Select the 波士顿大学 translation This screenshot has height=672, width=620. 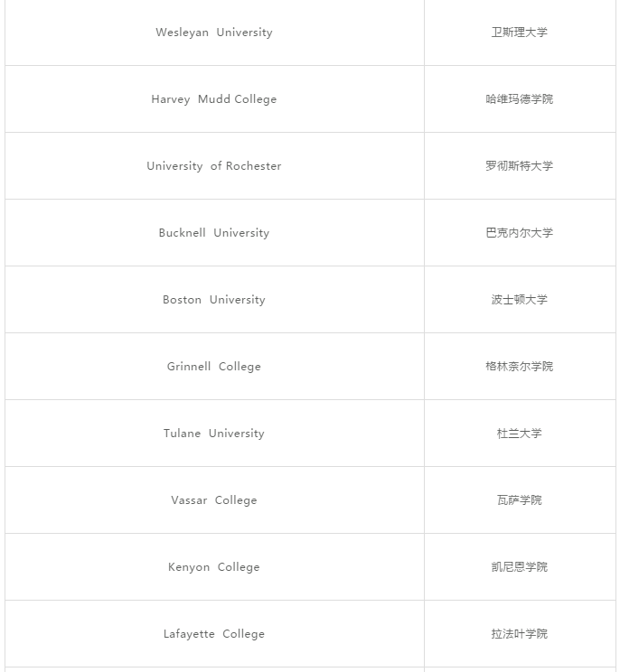[x=520, y=300]
